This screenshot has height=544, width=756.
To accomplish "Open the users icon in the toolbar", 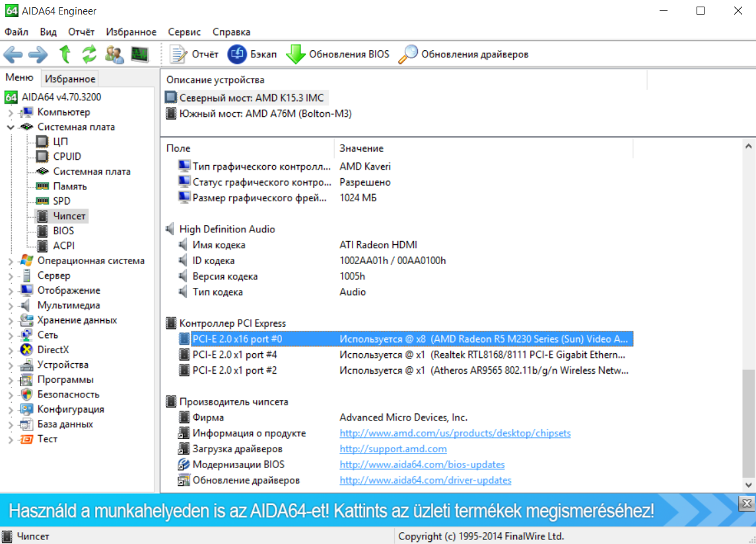I will click(114, 54).
